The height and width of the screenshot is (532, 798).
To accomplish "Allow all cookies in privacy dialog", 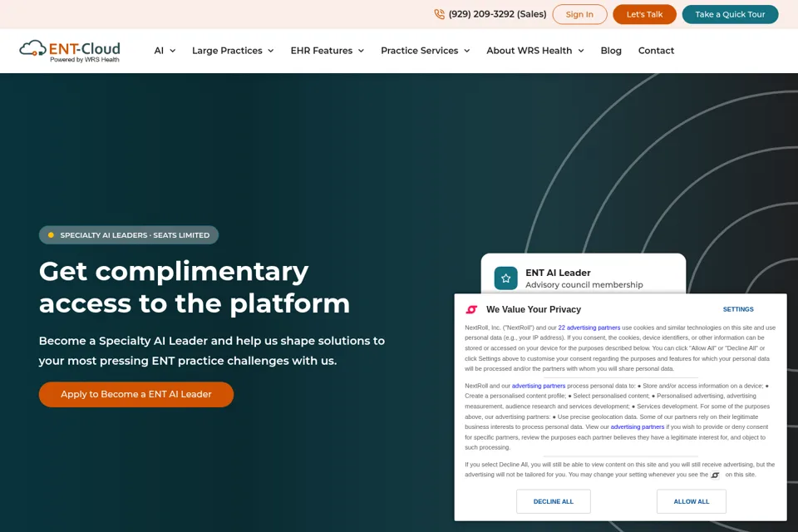I will click(x=691, y=501).
